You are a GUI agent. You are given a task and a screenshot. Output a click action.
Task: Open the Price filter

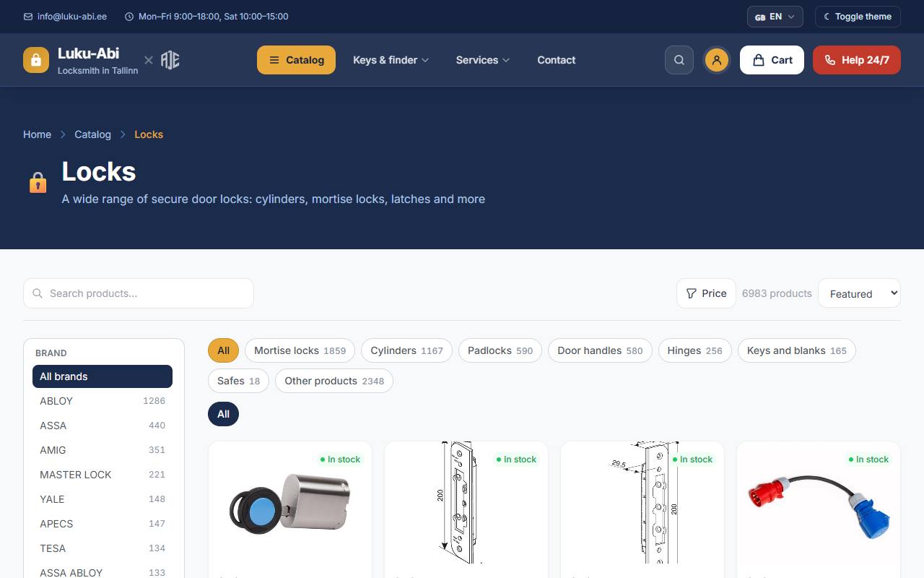click(706, 293)
